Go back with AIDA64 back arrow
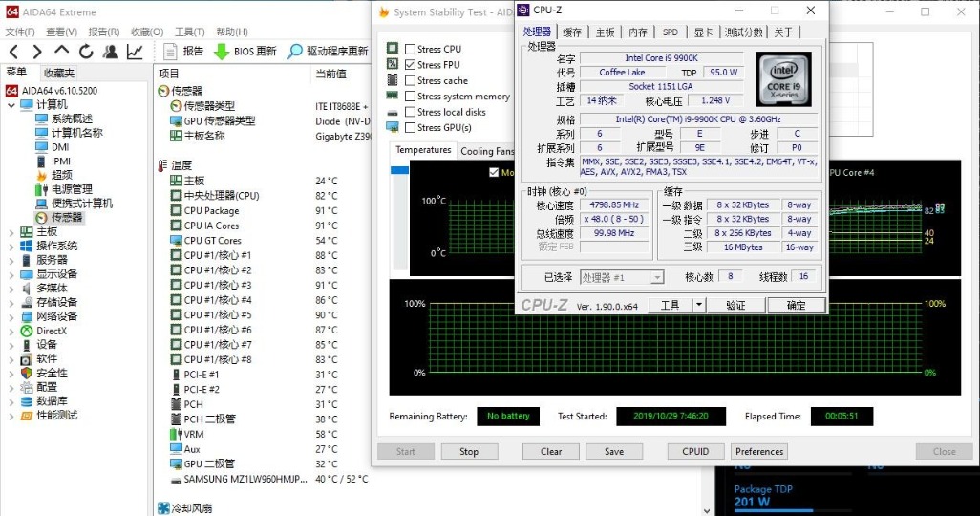 point(13,52)
